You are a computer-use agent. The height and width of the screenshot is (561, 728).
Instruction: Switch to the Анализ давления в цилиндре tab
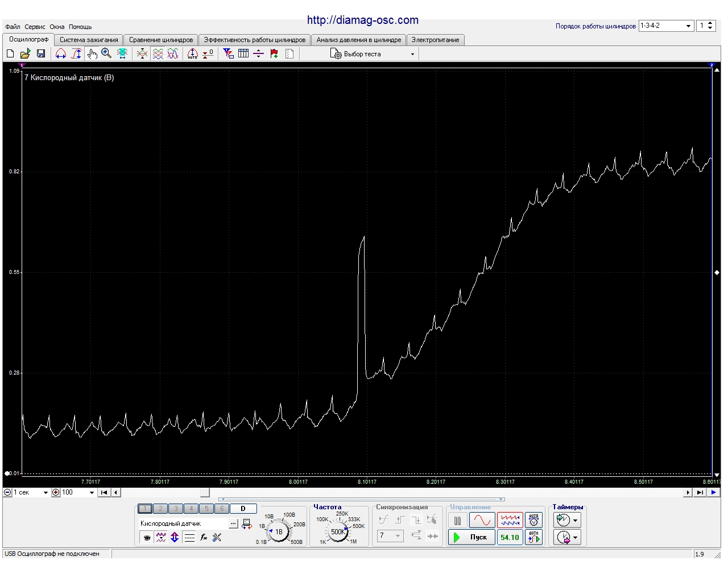[x=359, y=40]
